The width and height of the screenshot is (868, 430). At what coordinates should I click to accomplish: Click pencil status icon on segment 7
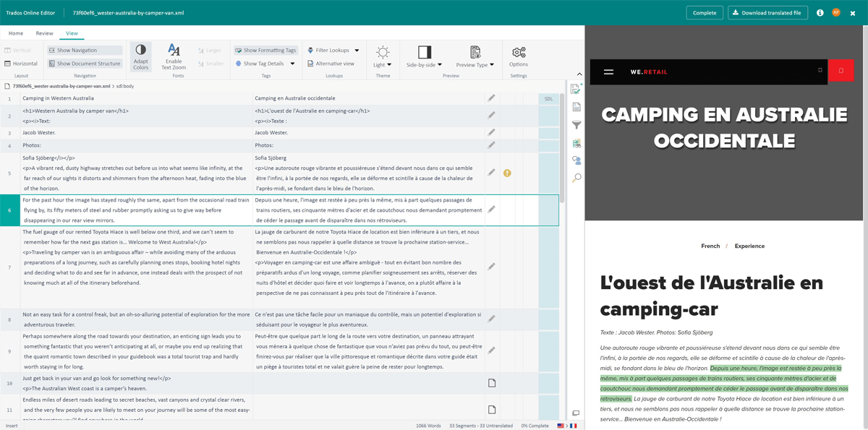point(491,267)
